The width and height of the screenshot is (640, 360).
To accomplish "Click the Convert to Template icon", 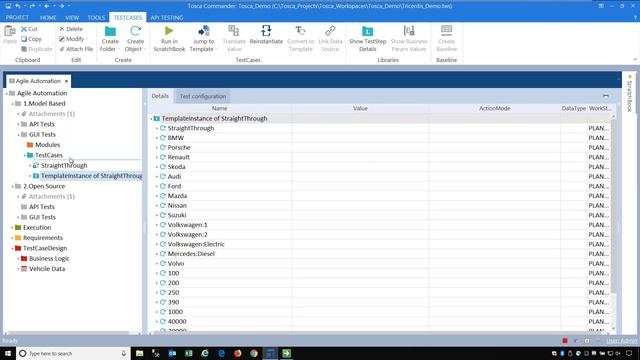I will pyautogui.click(x=300, y=31).
